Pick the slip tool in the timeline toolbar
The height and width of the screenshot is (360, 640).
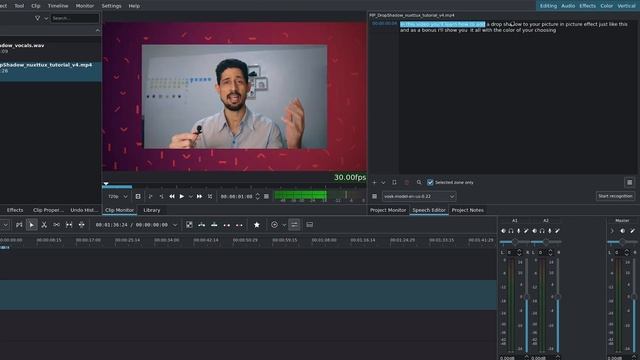69,225
